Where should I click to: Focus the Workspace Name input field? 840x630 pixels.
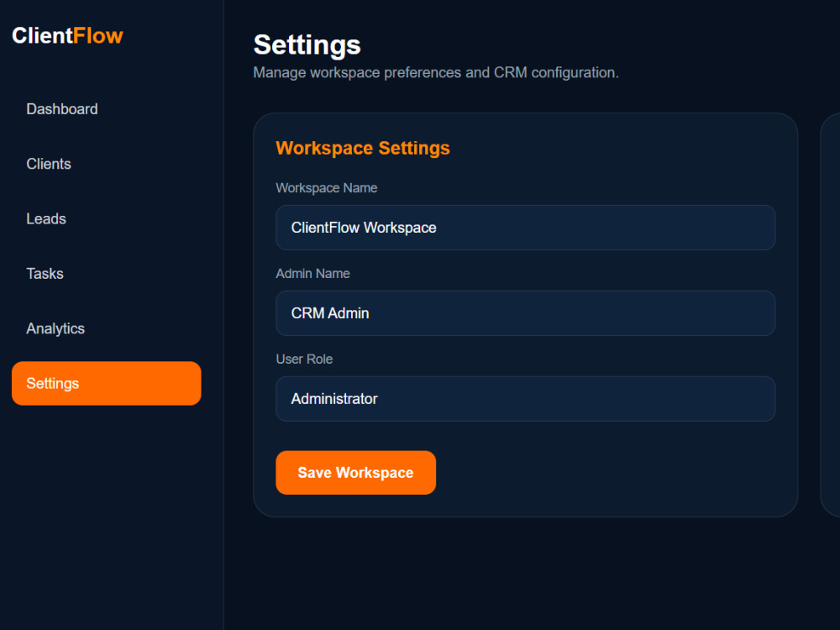point(526,228)
